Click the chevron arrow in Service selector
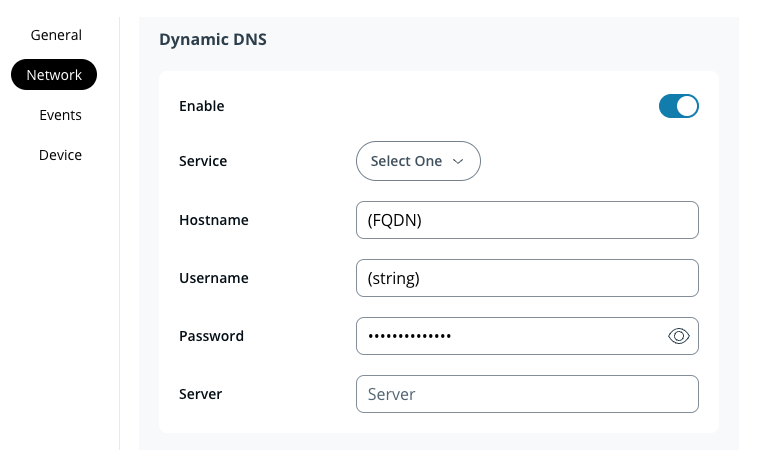The height and width of the screenshot is (450, 761). tap(459, 161)
